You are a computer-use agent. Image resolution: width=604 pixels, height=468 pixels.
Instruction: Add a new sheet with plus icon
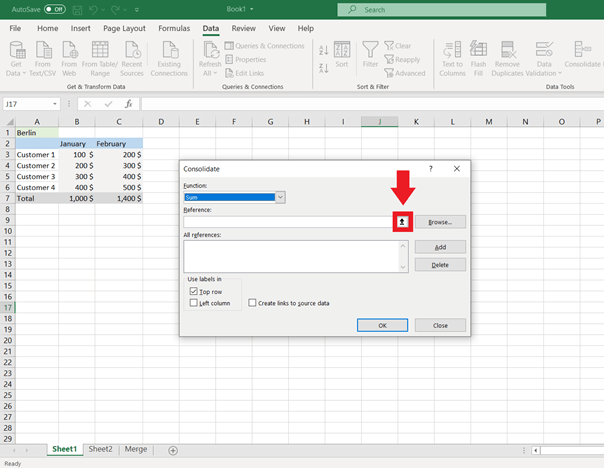pyautogui.click(x=173, y=450)
